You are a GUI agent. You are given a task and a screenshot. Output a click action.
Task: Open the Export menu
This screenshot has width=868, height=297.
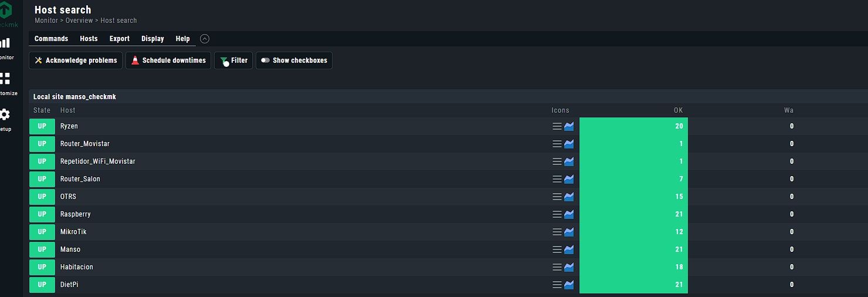(x=119, y=39)
